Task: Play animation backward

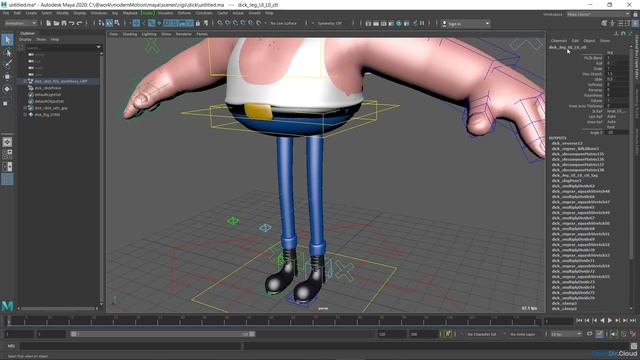Action: pos(602,321)
